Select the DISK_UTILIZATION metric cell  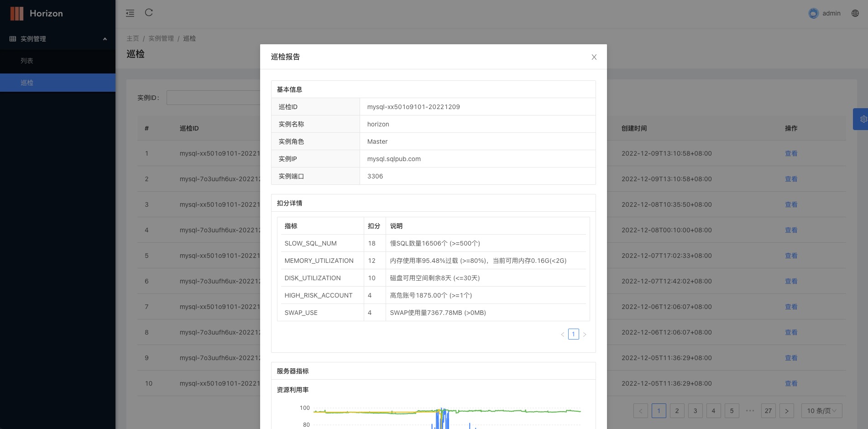click(x=322, y=278)
